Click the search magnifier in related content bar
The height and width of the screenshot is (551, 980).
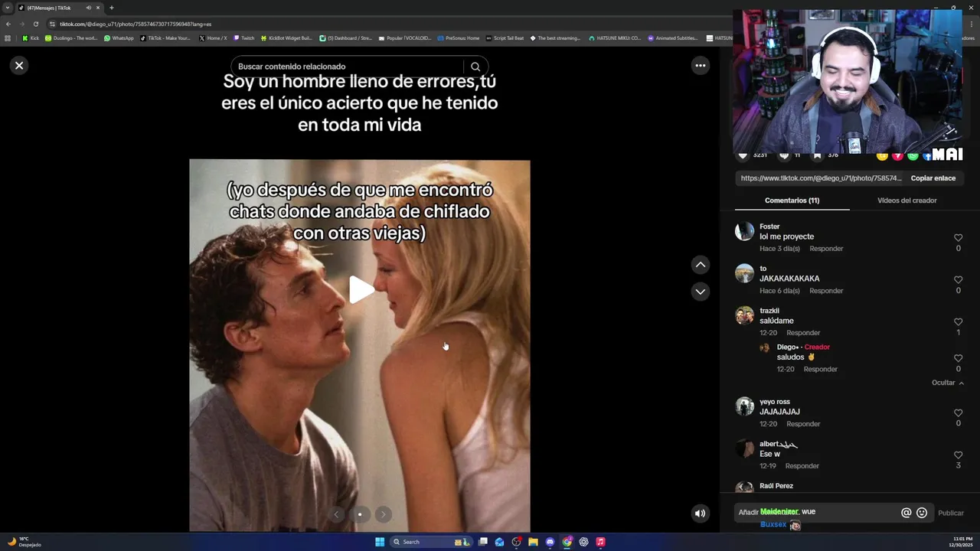475,67
